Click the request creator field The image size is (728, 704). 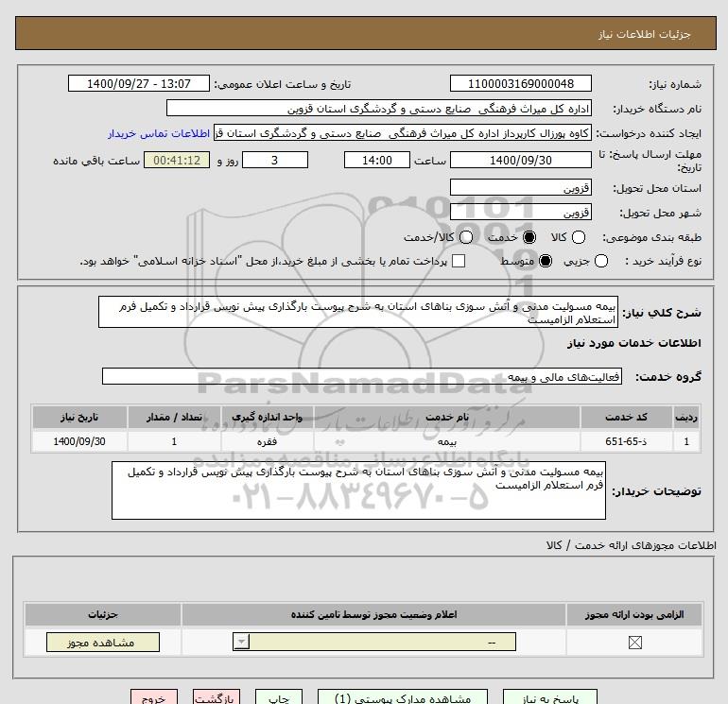[x=403, y=132]
